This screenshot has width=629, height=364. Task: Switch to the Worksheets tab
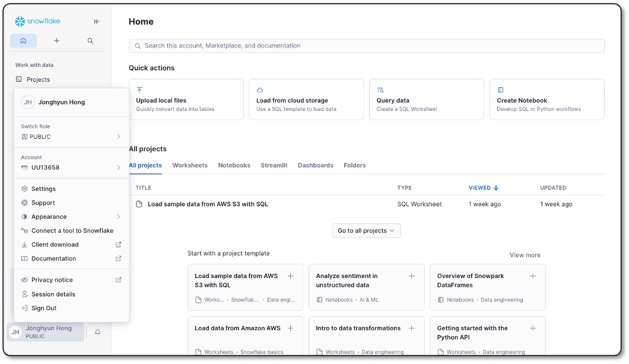coord(190,165)
